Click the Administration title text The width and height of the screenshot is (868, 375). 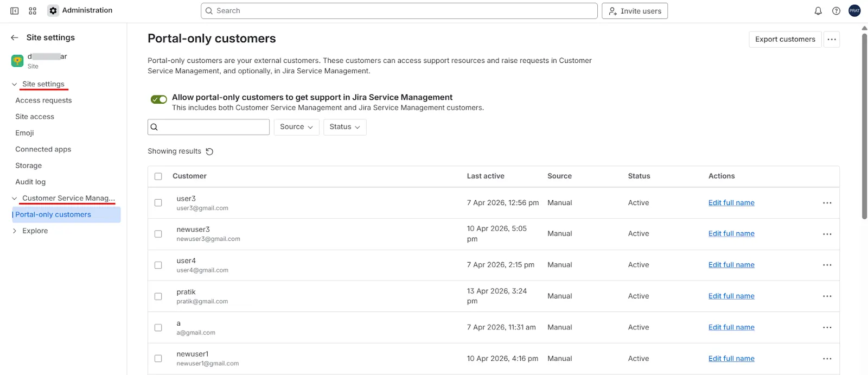click(87, 10)
